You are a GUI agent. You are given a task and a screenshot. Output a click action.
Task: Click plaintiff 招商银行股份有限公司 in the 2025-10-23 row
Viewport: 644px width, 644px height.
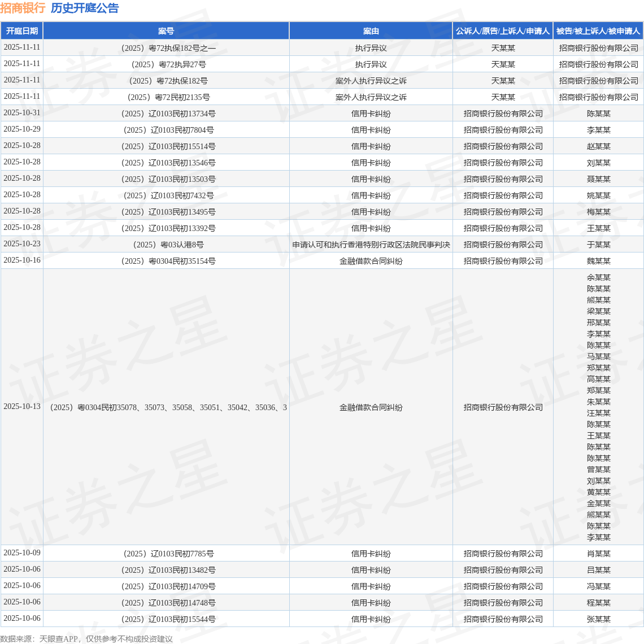(x=503, y=245)
